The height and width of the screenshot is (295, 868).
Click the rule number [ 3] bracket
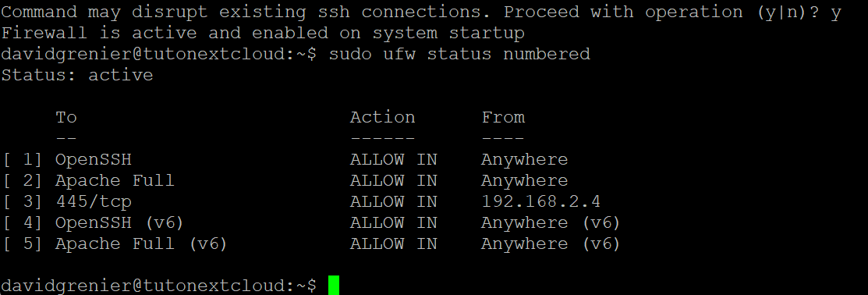pos(23,202)
